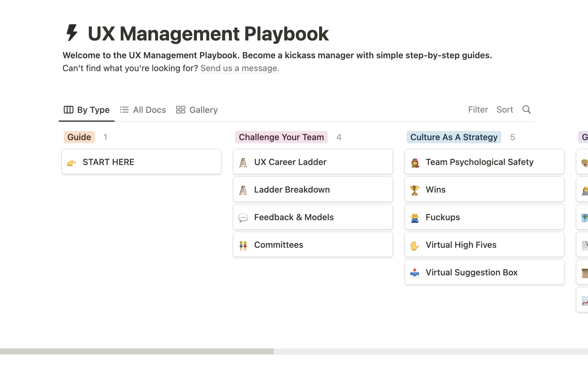Click the lightning bolt page icon
588x368 pixels.
click(72, 33)
